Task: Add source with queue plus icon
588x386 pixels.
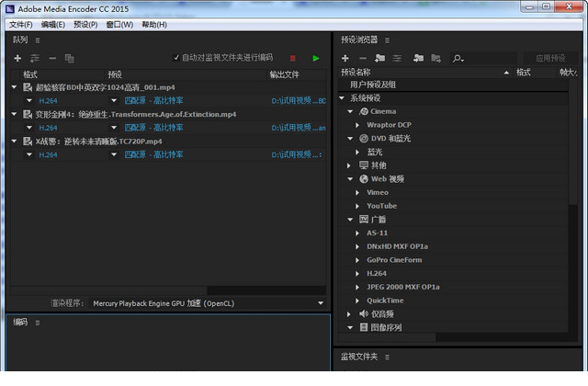Action: (x=17, y=58)
